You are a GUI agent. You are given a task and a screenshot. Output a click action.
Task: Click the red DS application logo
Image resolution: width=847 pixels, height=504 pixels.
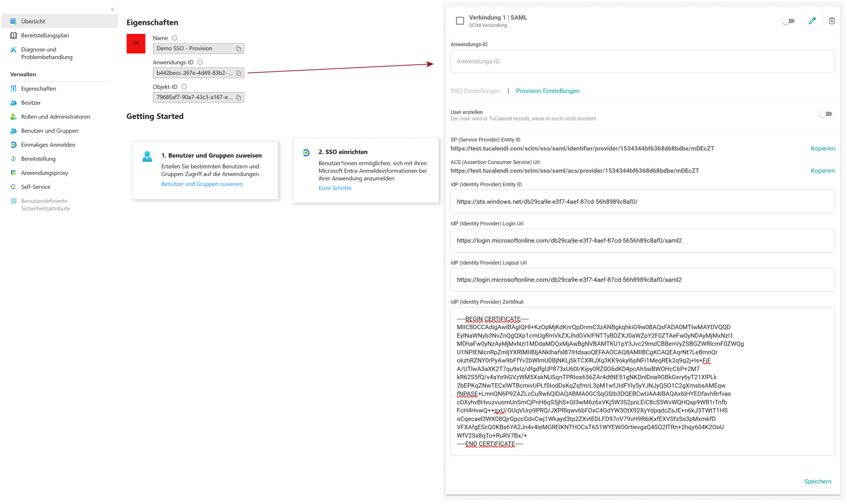click(136, 43)
